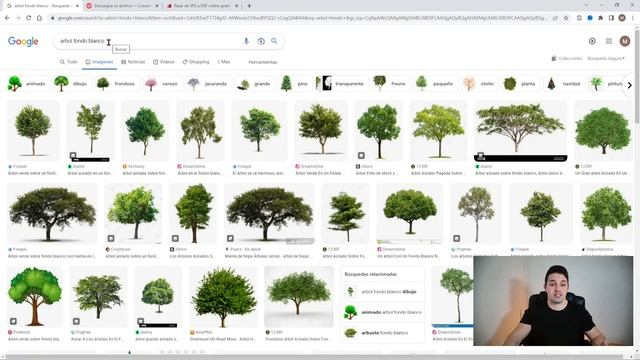This screenshot has height=360, width=640.
Task: Filter by the 'animado' suggestion chip
Action: [x=27, y=84]
